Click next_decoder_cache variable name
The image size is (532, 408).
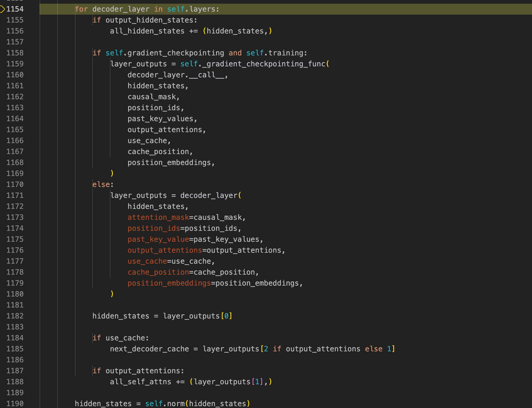pyautogui.click(x=149, y=349)
